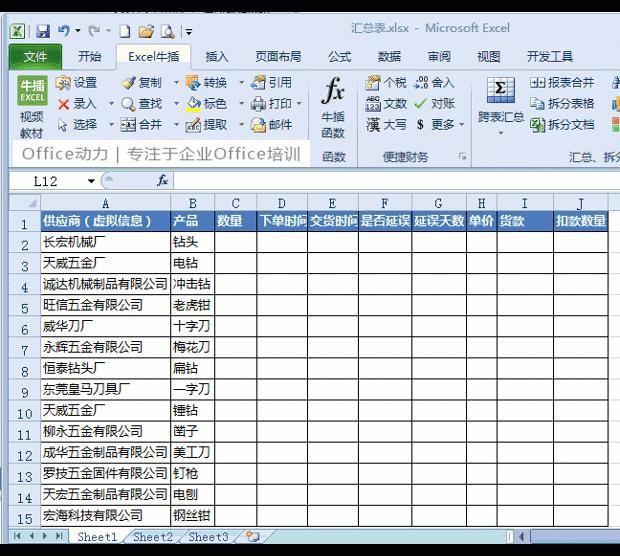The height and width of the screenshot is (556, 620).
Task: Select cell containing 老虎钳
Action: point(193,305)
